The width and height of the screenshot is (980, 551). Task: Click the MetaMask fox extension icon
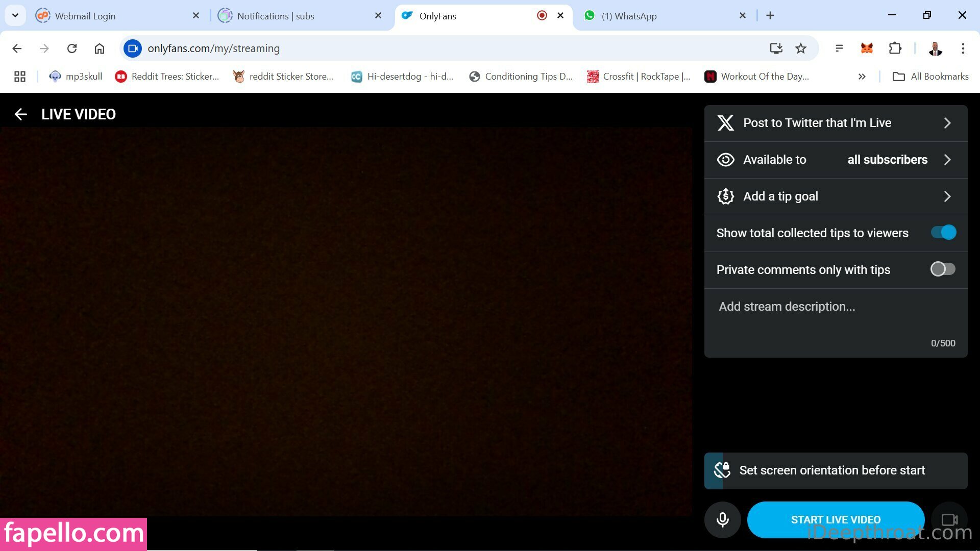point(867,48)
